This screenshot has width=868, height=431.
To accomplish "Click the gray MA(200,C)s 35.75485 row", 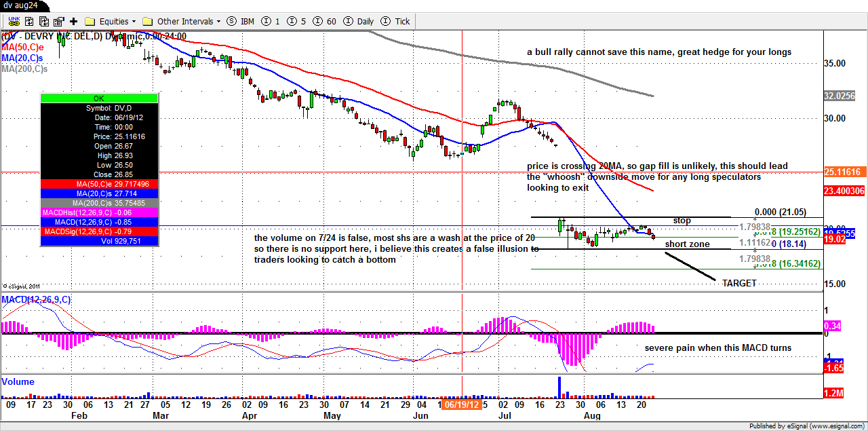I will 99,203.
